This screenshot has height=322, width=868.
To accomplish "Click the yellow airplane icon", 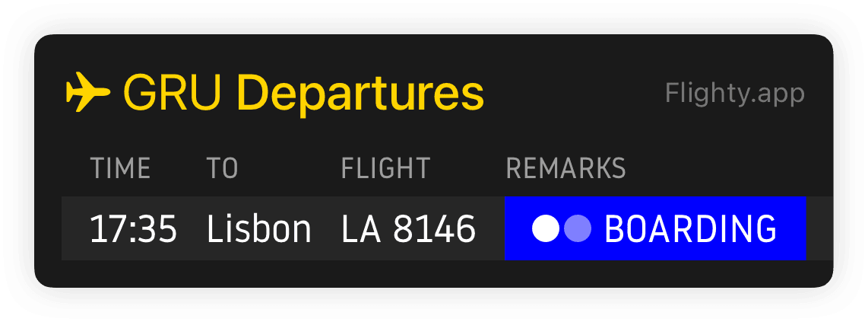I will coord(88,92).
